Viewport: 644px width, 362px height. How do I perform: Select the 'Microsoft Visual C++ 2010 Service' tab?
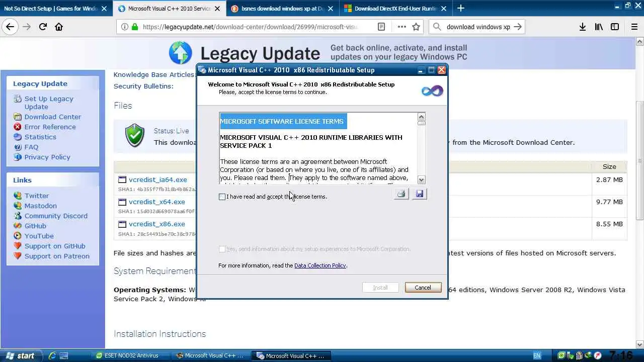[169, 9]
